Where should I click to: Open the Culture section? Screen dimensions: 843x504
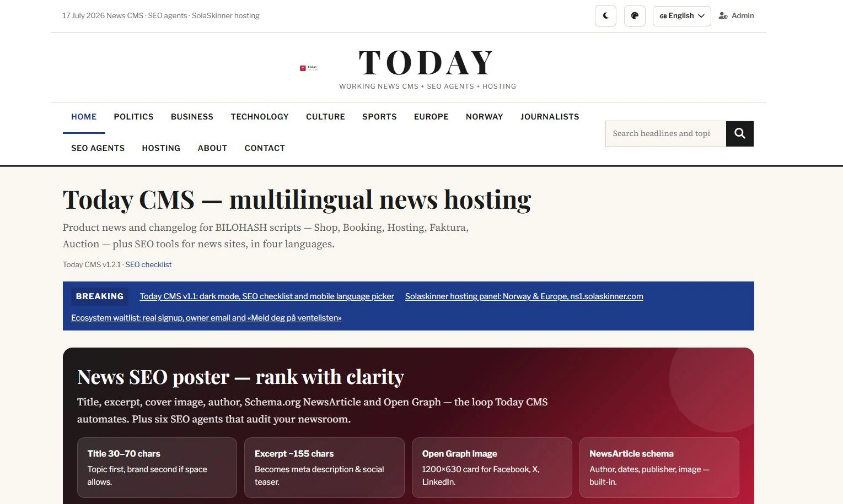point(325,117)
